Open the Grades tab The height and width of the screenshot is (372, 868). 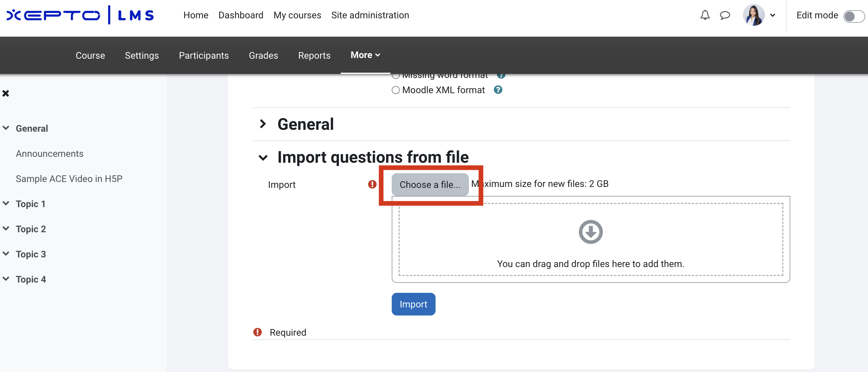pyautogui.click(x=263, y=56)
